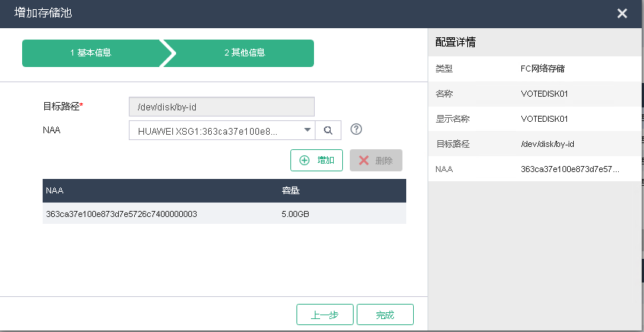Click the NAA table column header
This screenshot has height=332, width=644.
point(55,190)
